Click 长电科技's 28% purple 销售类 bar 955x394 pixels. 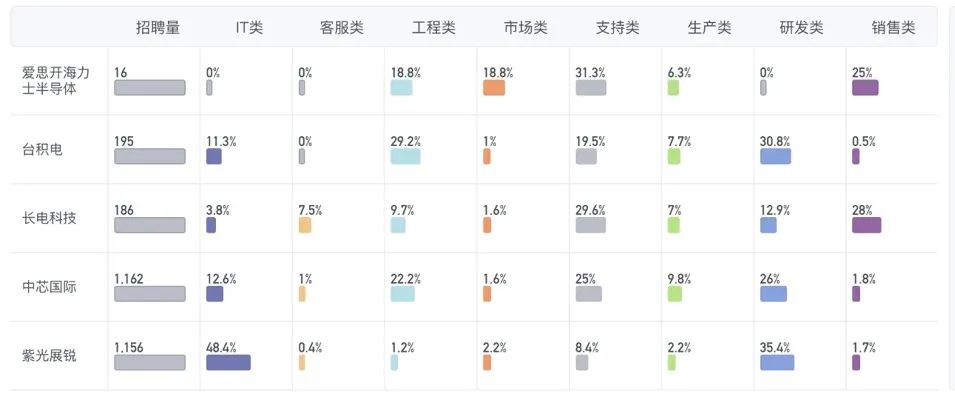click(x=867, y=225)
